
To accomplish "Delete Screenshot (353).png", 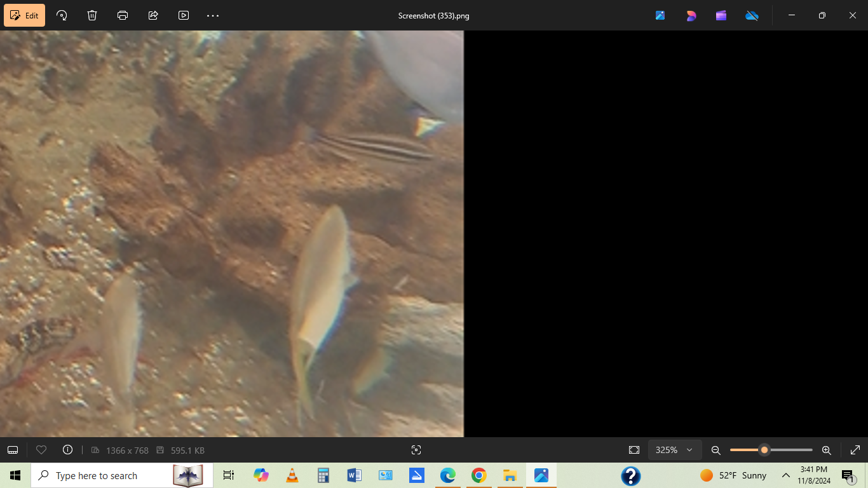I will coord(92,15).
